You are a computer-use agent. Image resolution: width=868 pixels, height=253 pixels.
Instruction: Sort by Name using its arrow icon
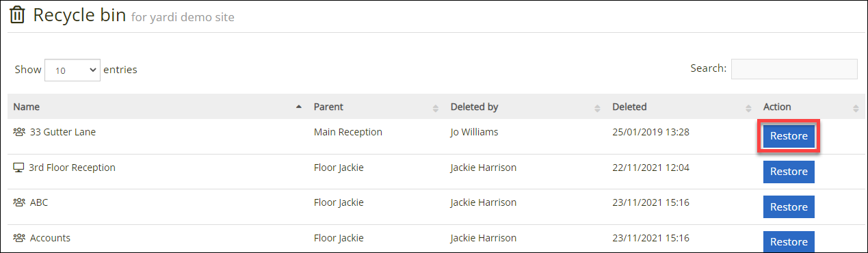(x=298, y=107)
